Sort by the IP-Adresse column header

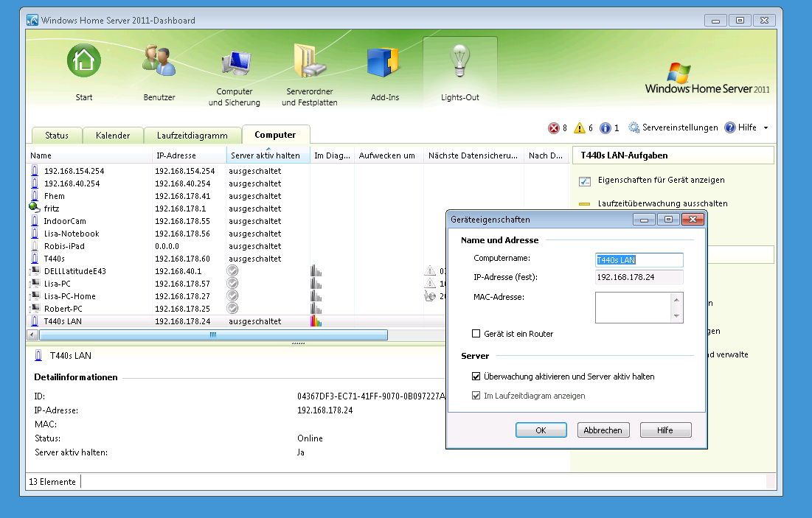189,155
